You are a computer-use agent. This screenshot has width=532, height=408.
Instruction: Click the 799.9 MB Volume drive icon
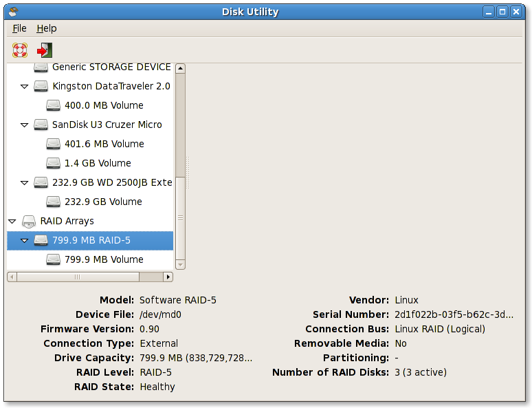(x=53, y=260)
